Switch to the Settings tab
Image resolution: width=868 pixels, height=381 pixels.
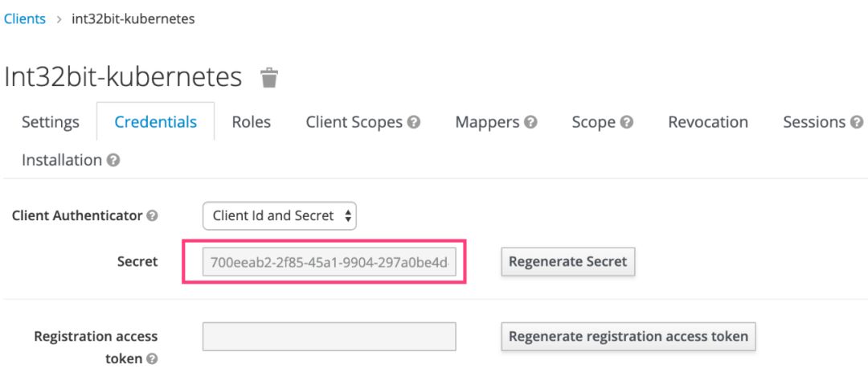51,122
